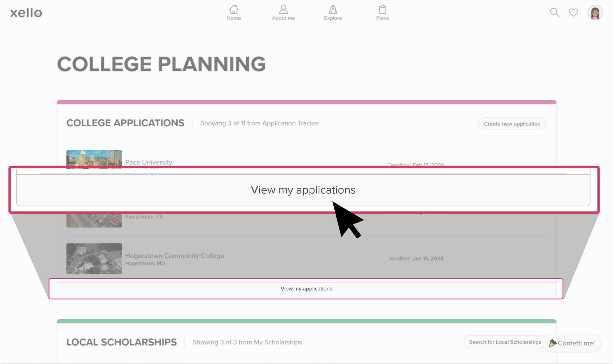Click Create new application button

pyautogui.click(x=512, y=124)
